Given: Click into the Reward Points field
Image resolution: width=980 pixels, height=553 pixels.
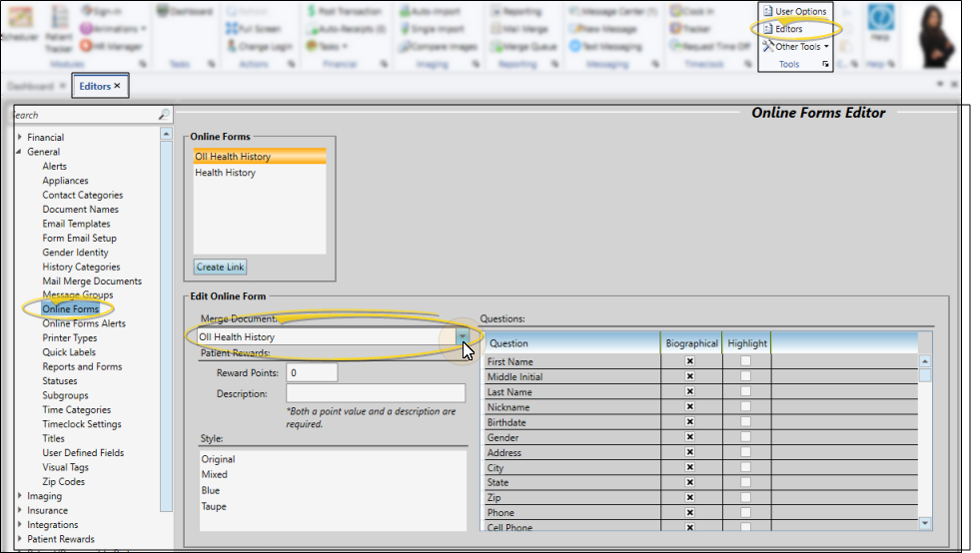Looking at the screenshot, I should click(312, 372).
